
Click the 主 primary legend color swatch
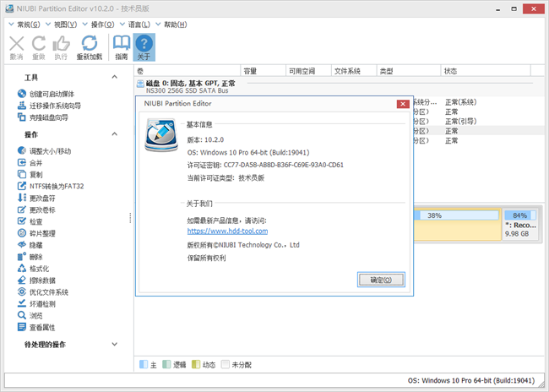144,364
